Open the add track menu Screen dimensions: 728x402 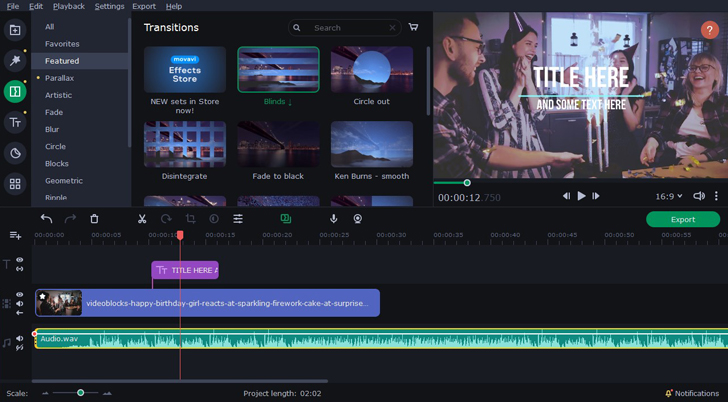click(15, 235)
